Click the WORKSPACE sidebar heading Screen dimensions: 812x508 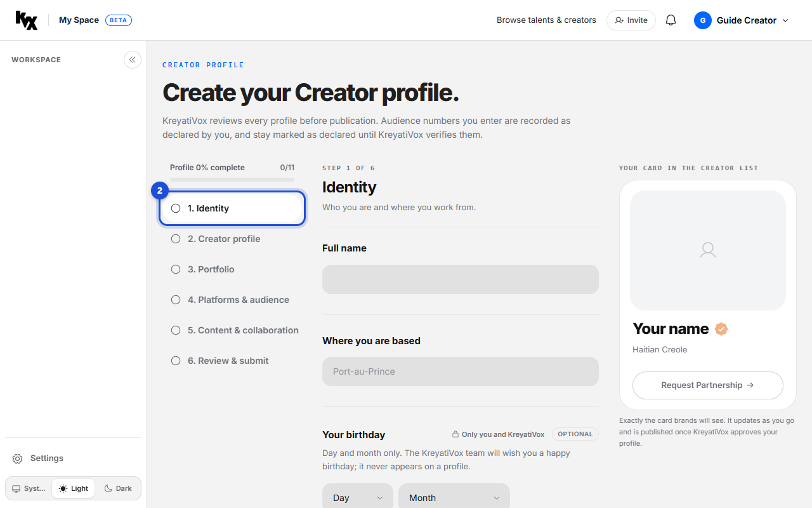coord(36,60)
